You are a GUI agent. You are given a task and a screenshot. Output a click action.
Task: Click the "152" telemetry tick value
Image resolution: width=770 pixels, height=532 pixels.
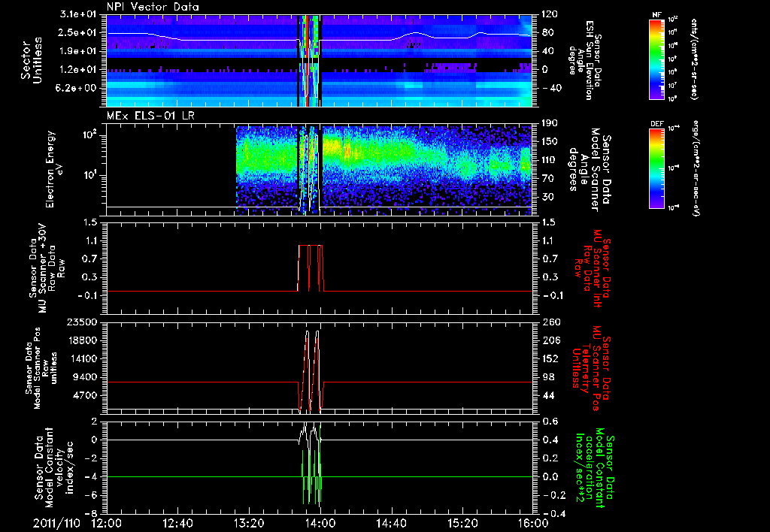click(550, 358)
